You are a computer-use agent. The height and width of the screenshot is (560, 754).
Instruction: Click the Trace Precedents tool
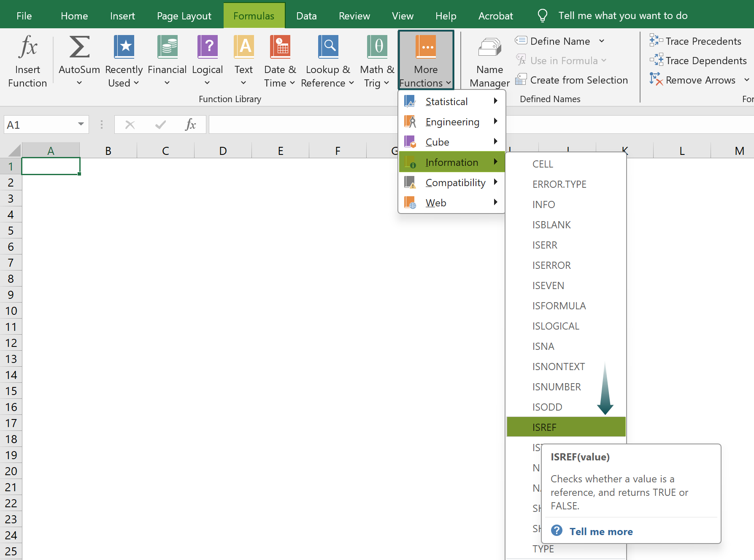click(x=696, y=41)
